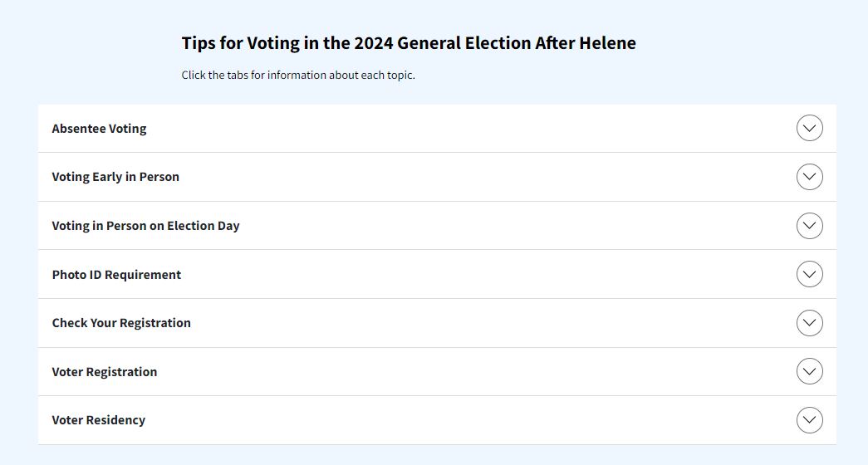Viewport: 868px width, 465px height.
Task: Select the Voting Early in Person tab title
Action: coord(115,177)
